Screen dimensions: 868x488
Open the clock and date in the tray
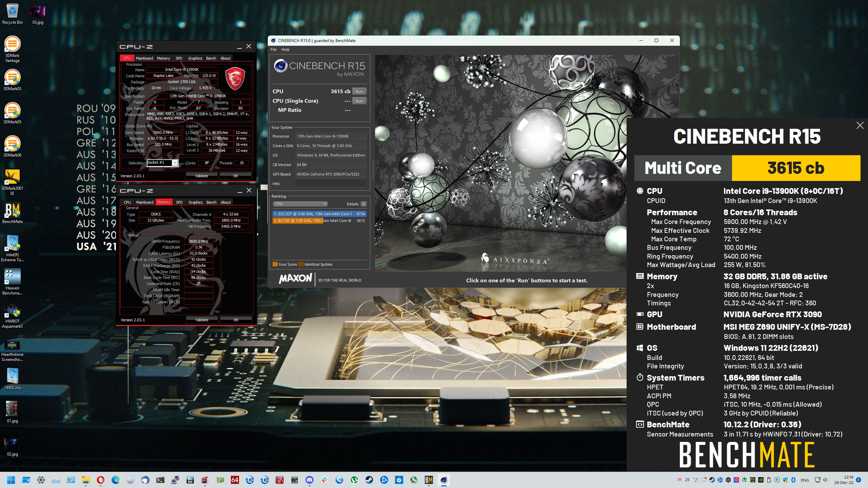coord(844,480)
